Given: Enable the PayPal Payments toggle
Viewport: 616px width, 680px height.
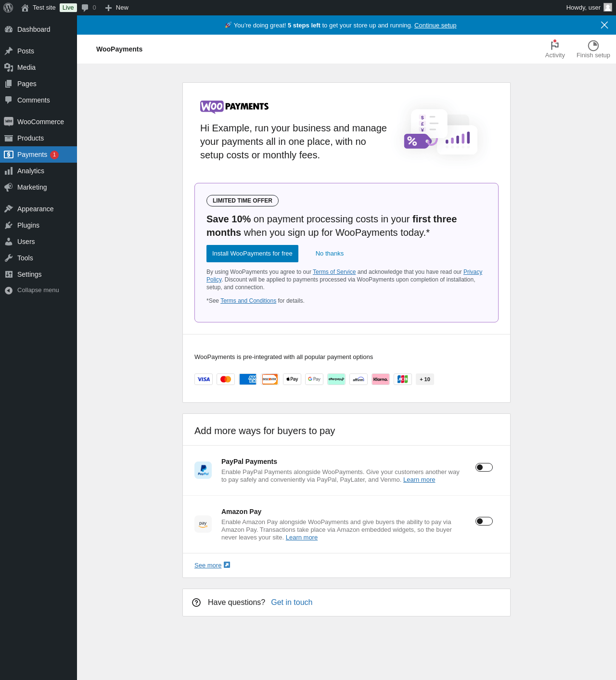Looking at the screenshot, I should [x=484, y=467].
